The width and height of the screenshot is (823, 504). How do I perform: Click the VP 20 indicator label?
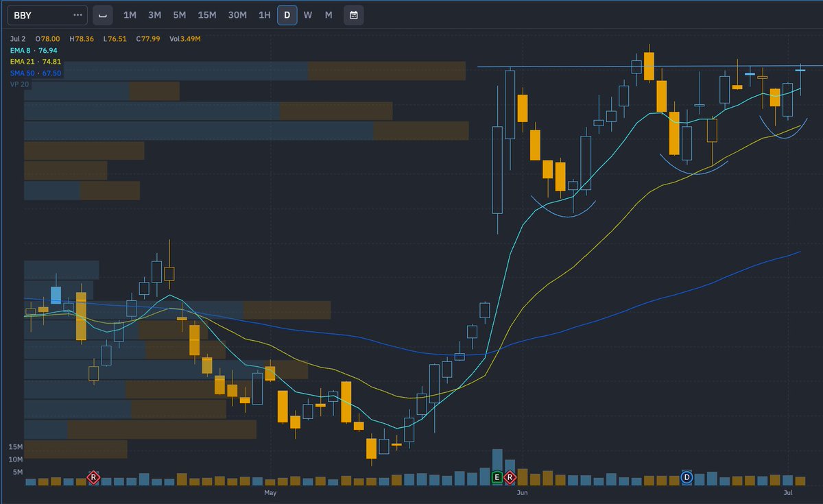19,84
